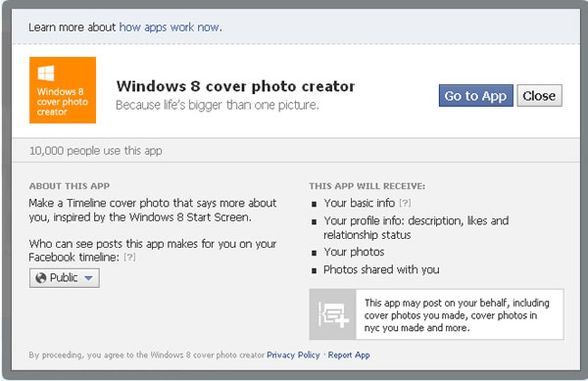Dismiss the dialog with the Close button

pyautogui.click(x=539, y=96)
